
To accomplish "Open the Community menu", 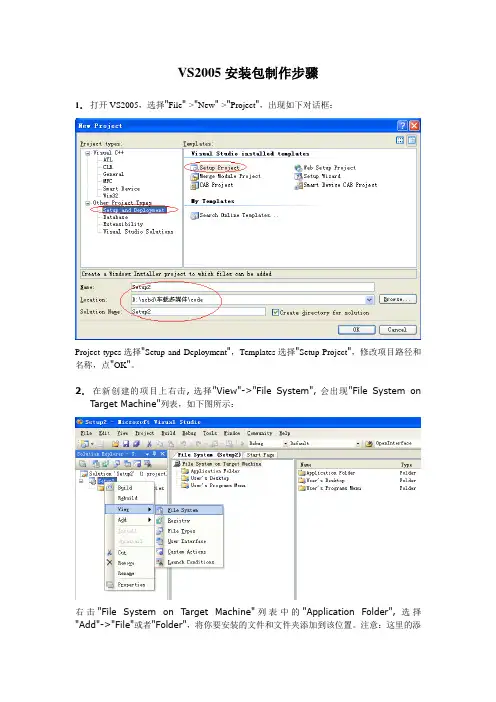I will 260,433.
